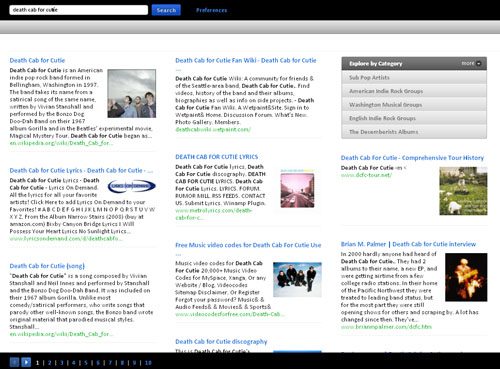
Task: Click the band group photo in video codes result
Action: (297, 280)
